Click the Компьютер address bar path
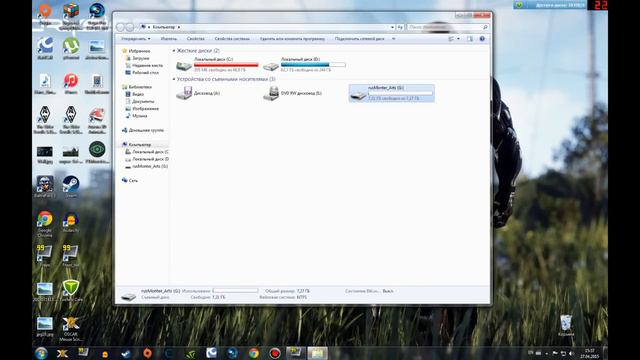 (164, 27)
